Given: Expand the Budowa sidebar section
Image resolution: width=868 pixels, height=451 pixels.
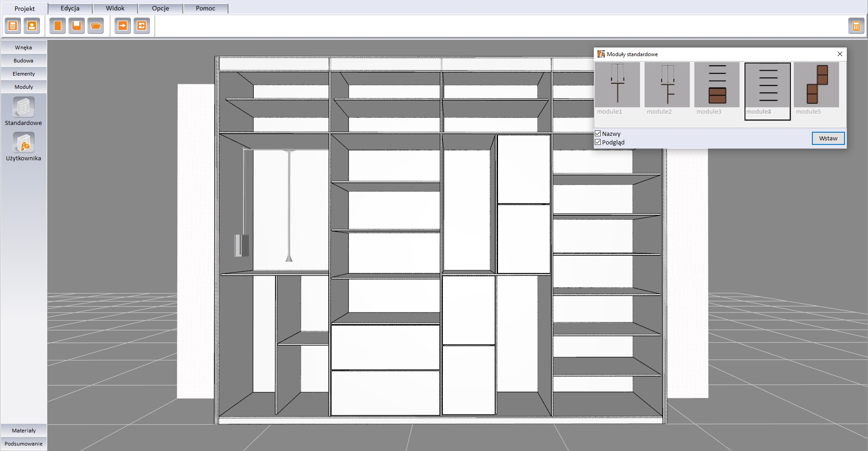Looking at the screenshot, I should tap(24, 61).
